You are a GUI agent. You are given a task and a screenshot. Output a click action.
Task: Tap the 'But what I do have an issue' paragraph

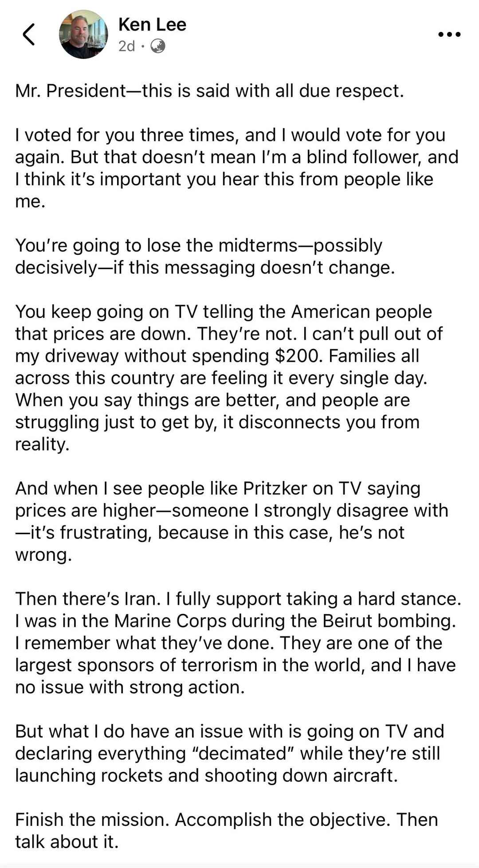click(229, 753)
